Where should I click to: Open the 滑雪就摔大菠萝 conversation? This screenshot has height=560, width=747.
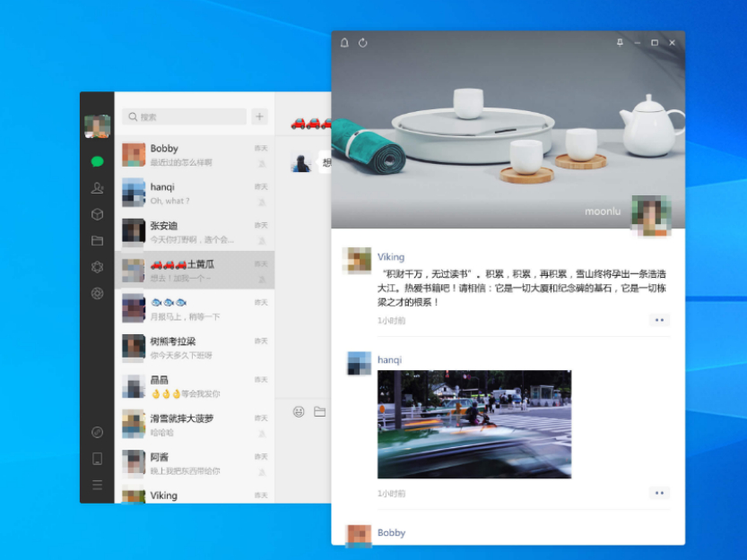pos(195,425)
